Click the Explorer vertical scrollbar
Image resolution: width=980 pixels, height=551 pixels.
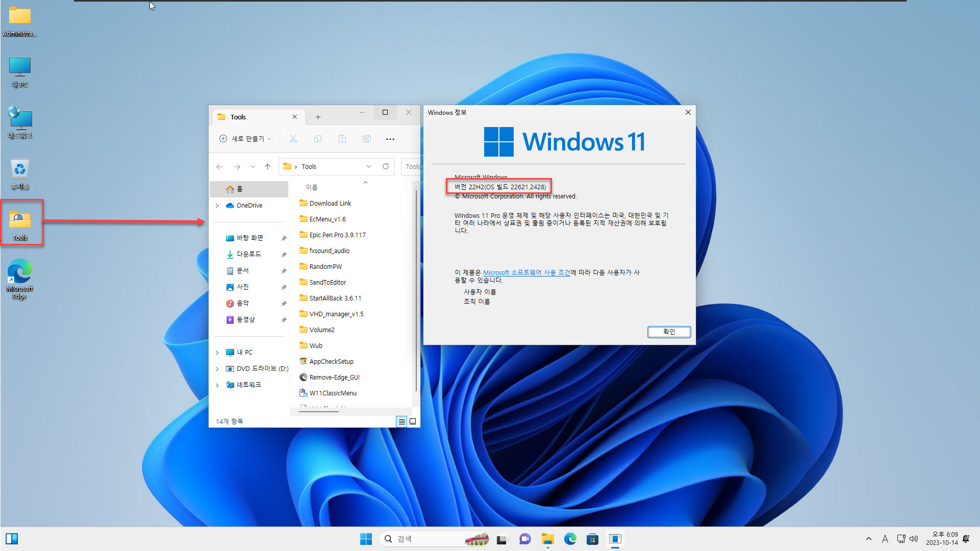(x=416, y=291)
